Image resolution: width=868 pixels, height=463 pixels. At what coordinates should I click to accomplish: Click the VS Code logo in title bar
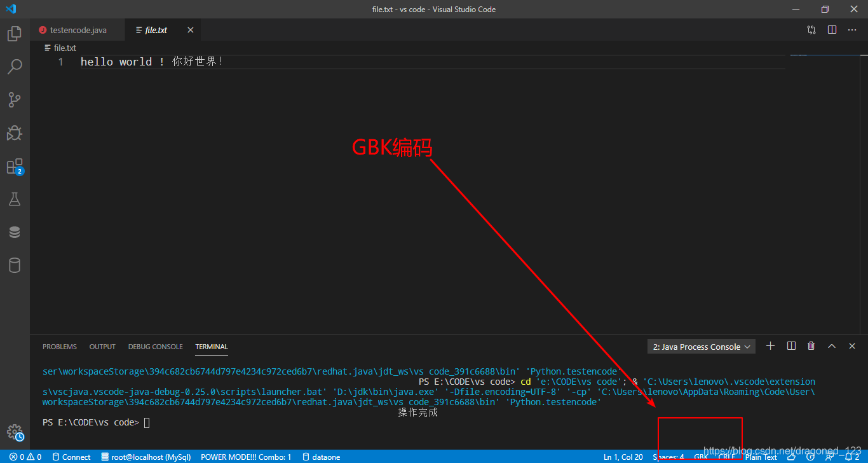click(10, 9)
